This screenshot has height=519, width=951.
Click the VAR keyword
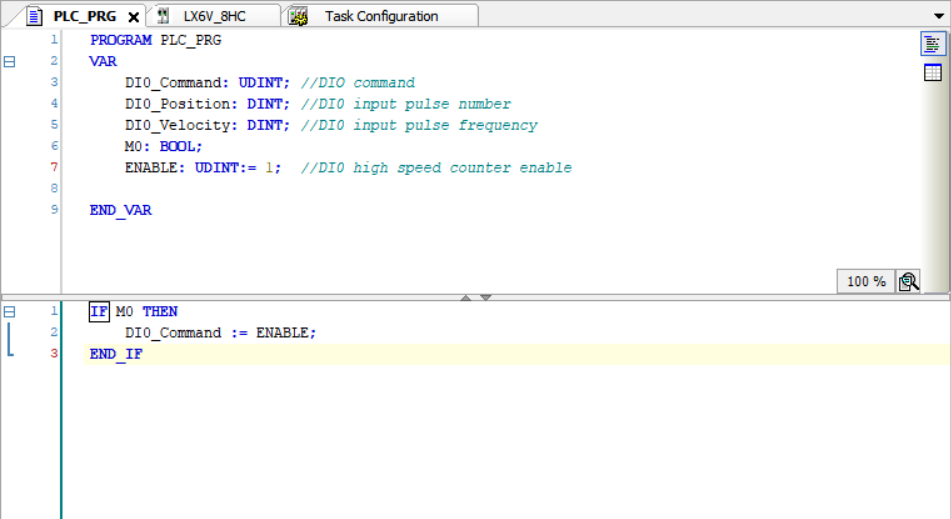coord(103,61)
